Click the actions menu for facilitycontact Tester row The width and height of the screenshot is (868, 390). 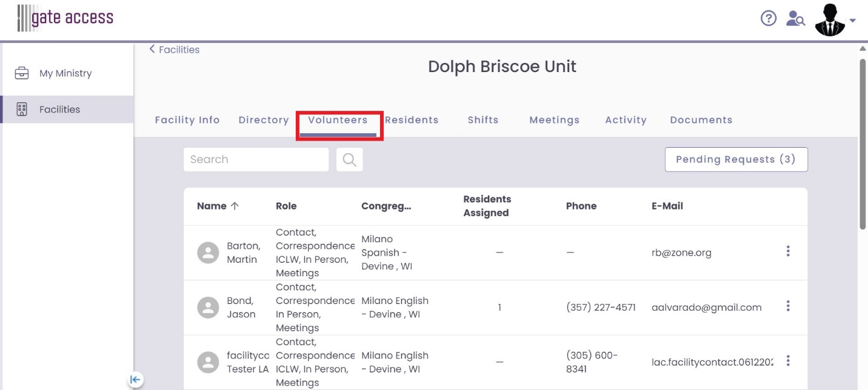(x=788, y=361)
